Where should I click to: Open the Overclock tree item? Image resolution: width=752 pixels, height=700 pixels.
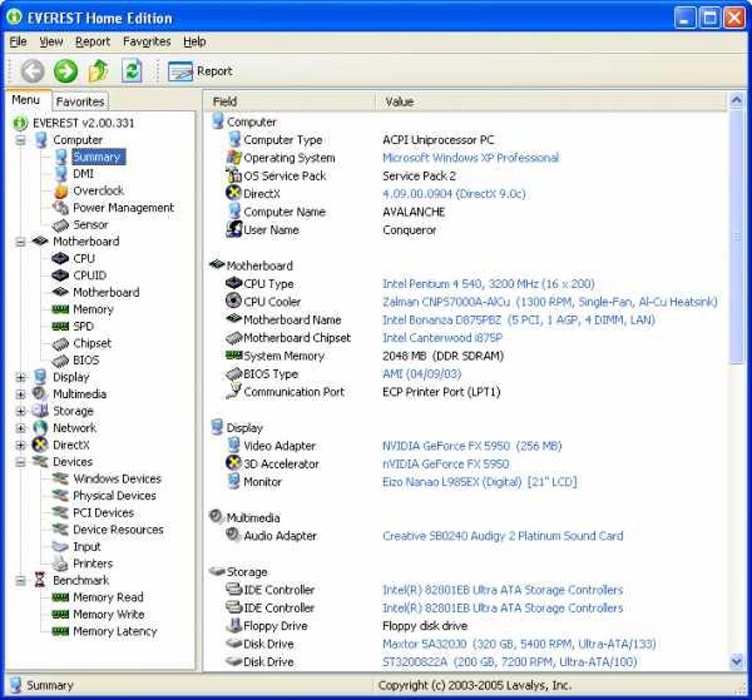tap(98, 191)
